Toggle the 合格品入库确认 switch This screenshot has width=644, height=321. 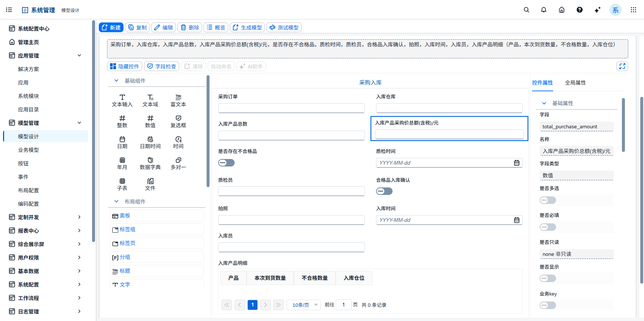[384, 191]
